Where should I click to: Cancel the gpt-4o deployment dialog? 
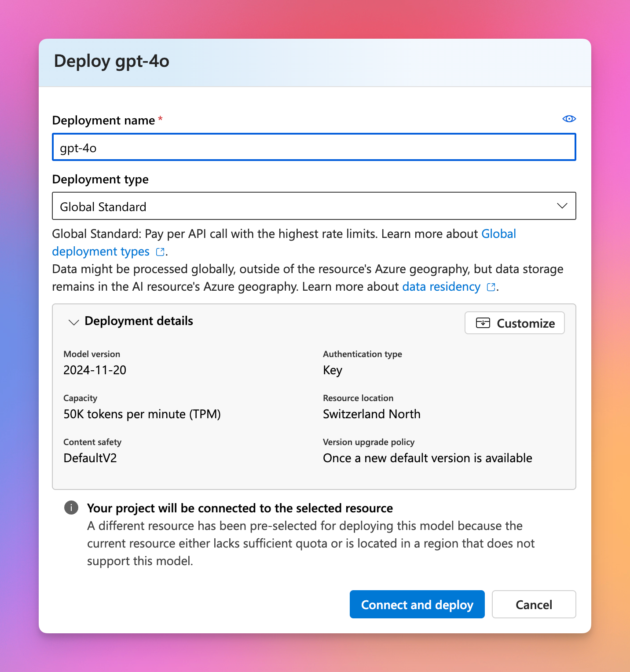(533, 604)
